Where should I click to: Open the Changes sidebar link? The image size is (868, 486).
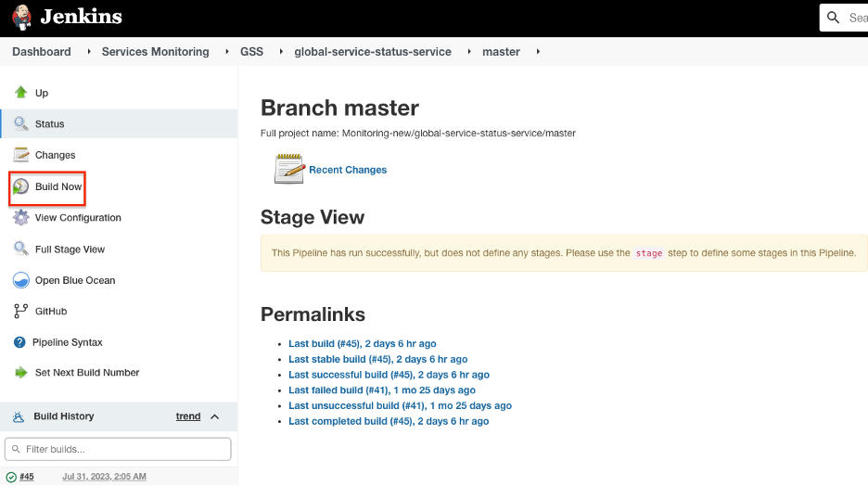click(55, 155)
